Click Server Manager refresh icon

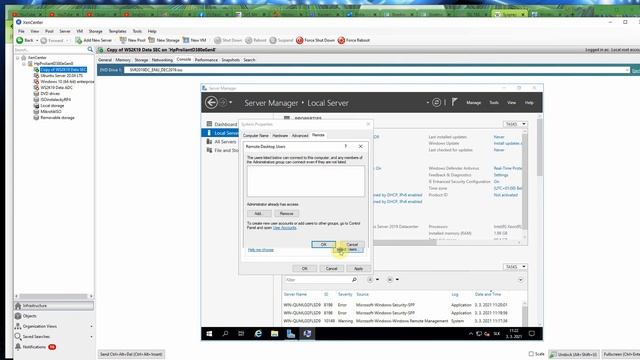pyautogui.click(x=436, y=102)
